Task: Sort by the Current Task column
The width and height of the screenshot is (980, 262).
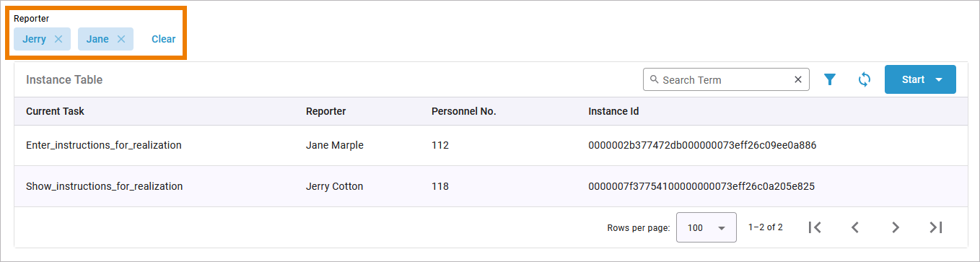Action: [55, 111]
